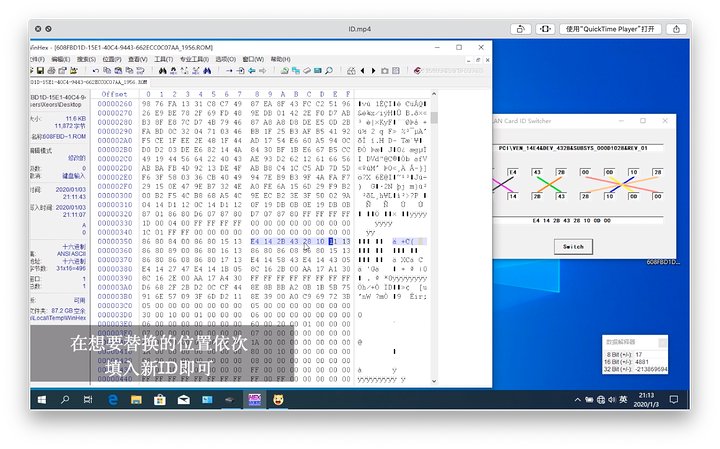Viewport: 720px width, 449px height.
Task: Open Microsoft Store from the taskbar
Action: point(159,399)
